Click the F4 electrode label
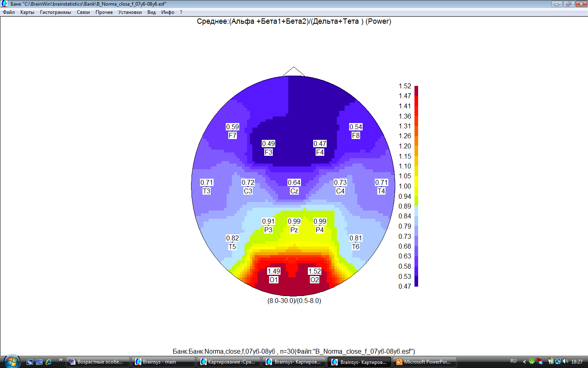The width and height of the screenshot is (588, 368). click(x=320, y=152)
